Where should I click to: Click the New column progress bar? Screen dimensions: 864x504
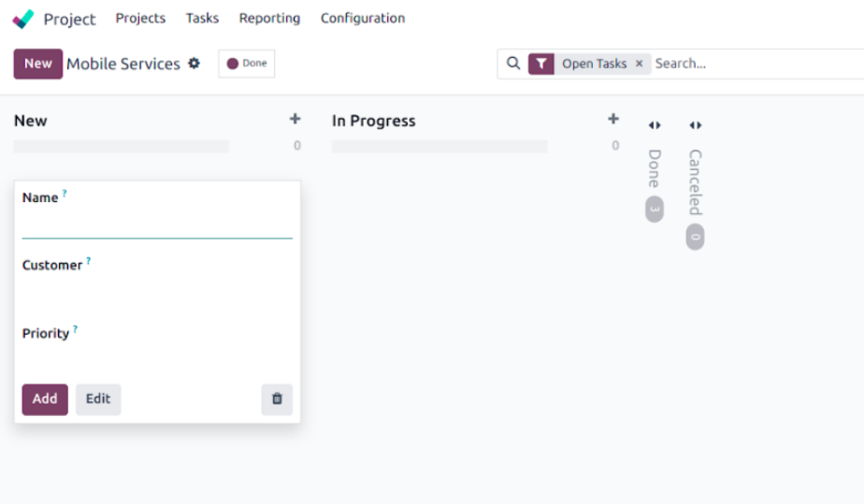122,147
